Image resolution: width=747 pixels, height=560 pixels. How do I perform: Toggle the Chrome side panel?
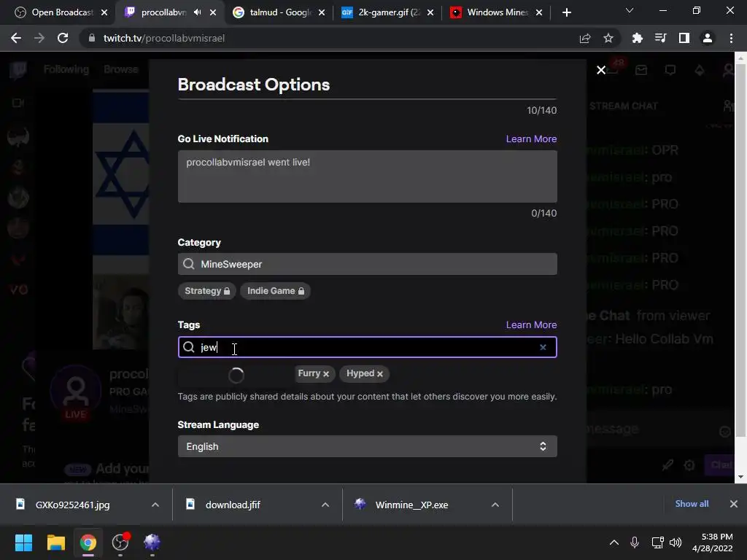(684, 38)
